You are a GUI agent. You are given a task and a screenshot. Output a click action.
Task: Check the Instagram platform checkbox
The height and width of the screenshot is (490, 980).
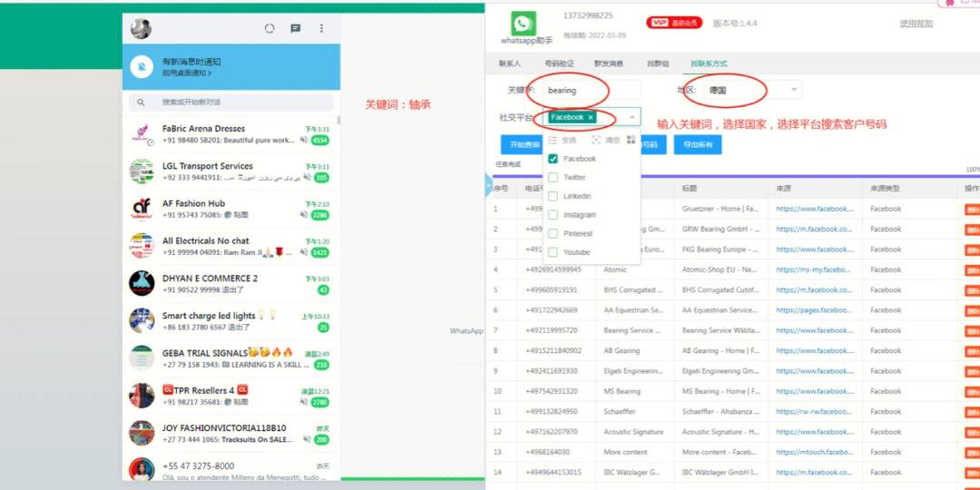click(x=553, y=215)
